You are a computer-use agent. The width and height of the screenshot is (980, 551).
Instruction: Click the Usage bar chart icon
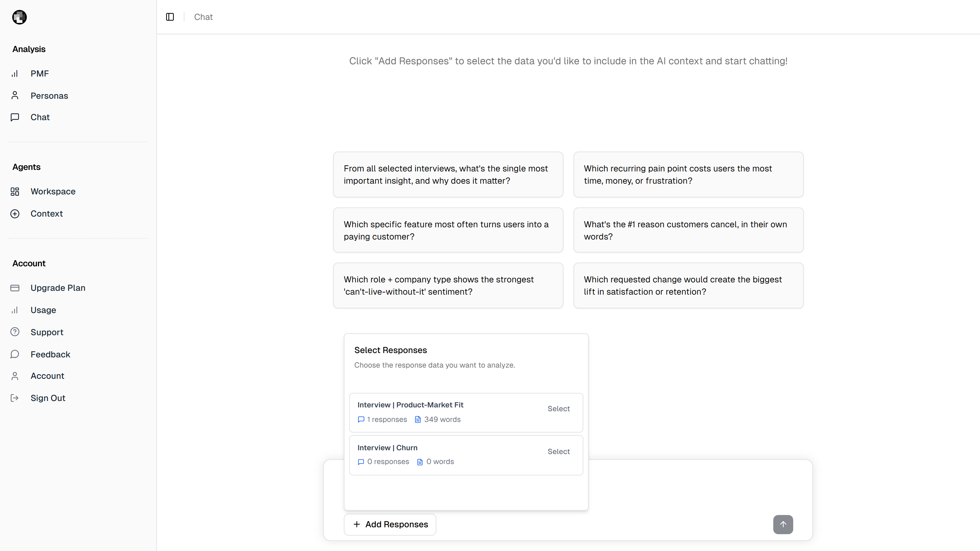point(15,310)
